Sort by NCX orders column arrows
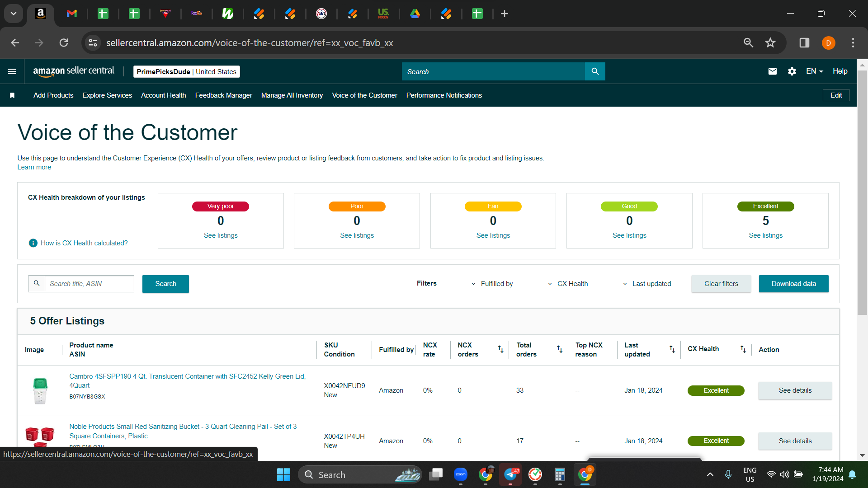Image resolution: width=868 pixels, height=488 pixels. click(500, 349)
